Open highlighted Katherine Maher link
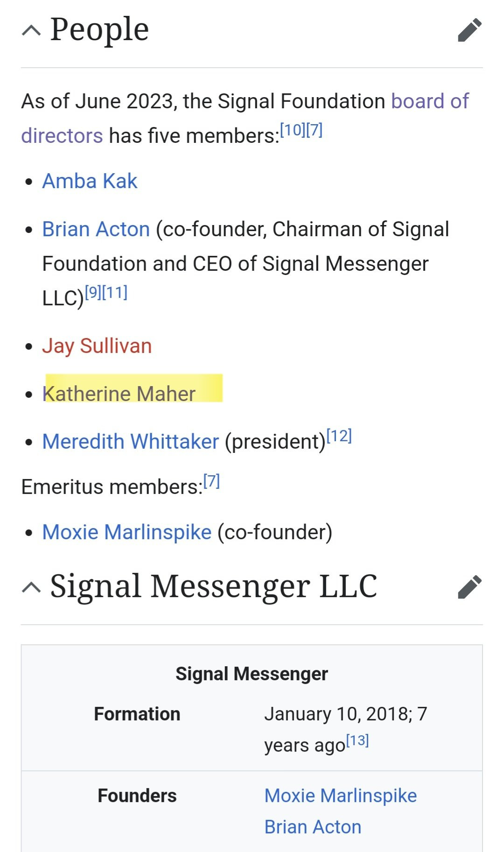This screenshot has height=852, width=504. (119, 394)
